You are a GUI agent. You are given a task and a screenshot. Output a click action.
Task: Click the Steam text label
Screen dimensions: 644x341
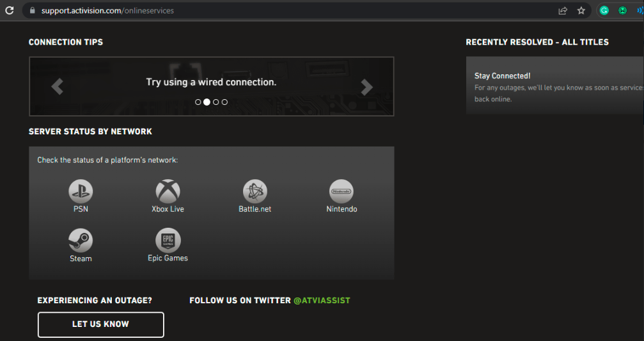81,258
